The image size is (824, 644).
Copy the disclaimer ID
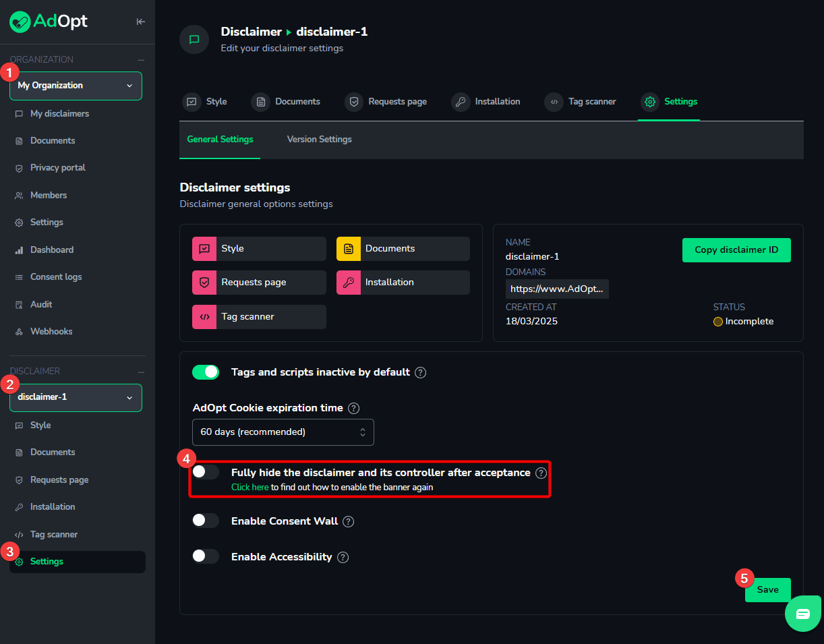736,250
